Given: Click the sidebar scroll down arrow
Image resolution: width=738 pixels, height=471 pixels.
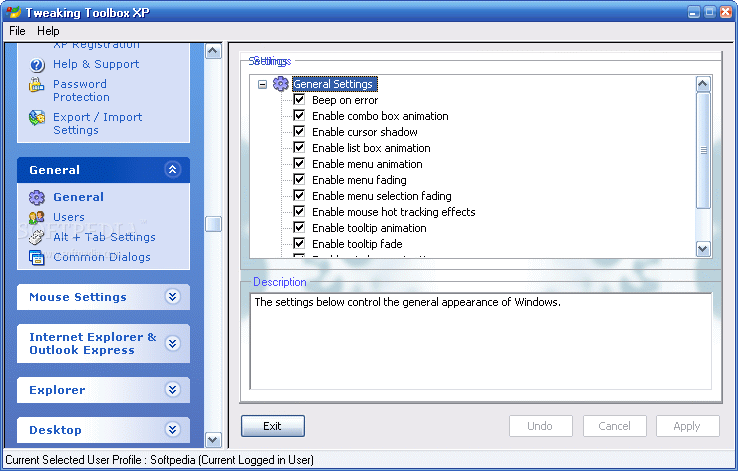Looking at the screenshot, I should pyautogui.click(x=213, y=440).
